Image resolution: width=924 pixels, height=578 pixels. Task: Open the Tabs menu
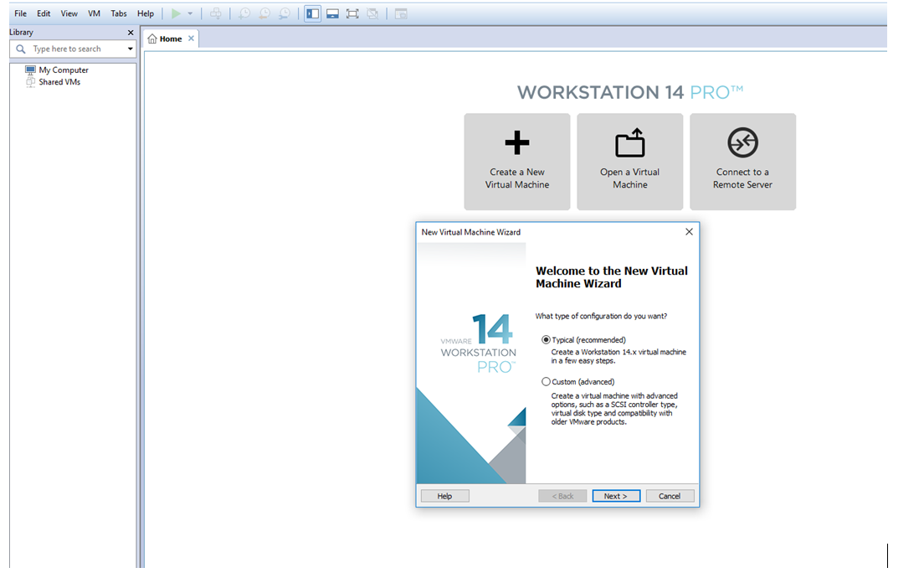119,13
